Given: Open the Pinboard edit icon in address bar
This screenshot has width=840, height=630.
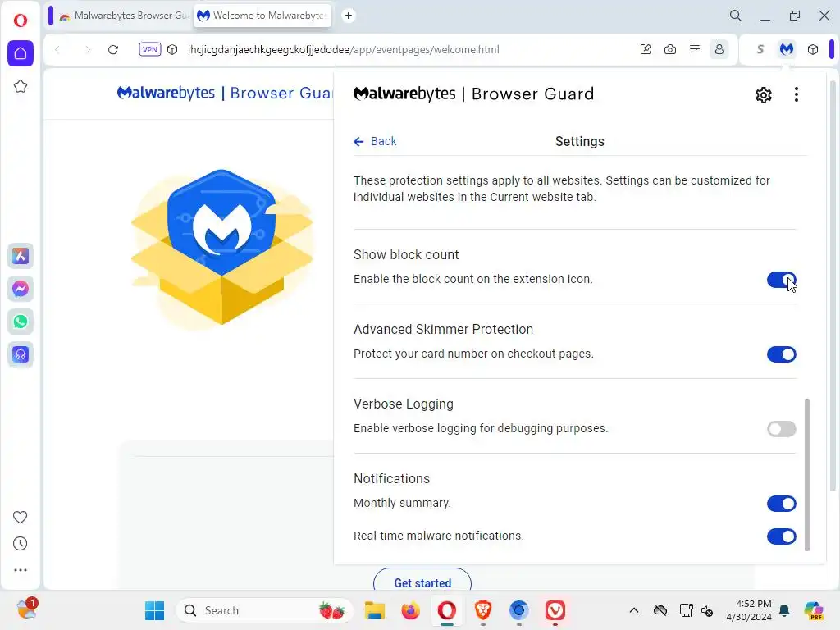Looking at the screenshot, I should coord(646,49).
